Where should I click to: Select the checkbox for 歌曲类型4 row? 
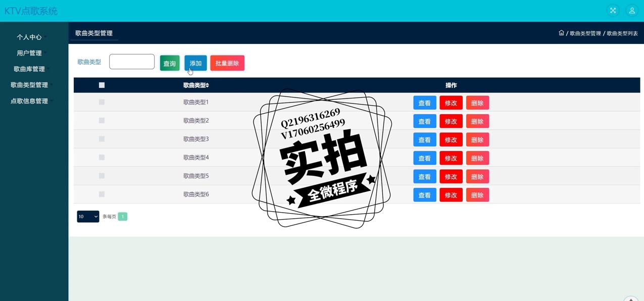[x=102, y=158]
